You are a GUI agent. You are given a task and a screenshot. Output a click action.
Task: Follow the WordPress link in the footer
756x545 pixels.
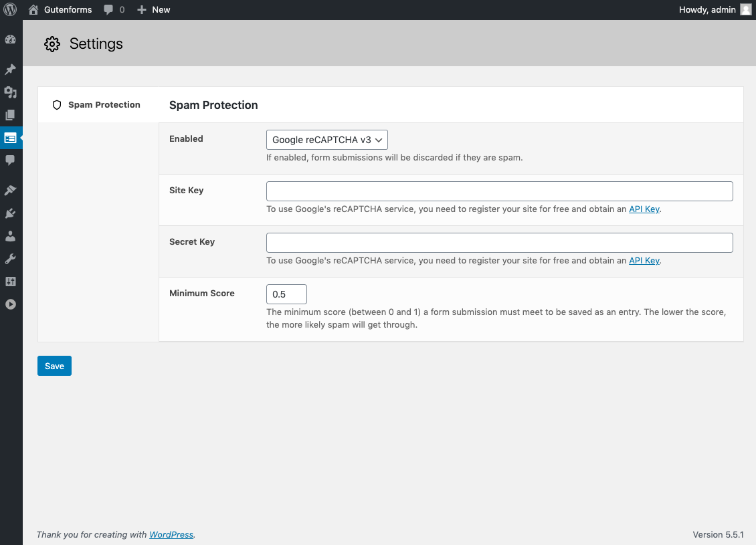(x=171, y=534)
